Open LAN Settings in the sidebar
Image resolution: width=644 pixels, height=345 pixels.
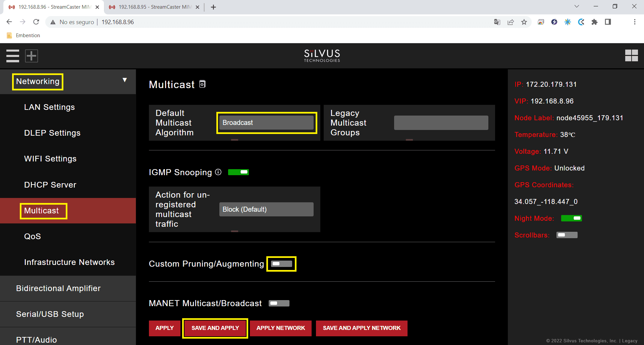(49, 107)
